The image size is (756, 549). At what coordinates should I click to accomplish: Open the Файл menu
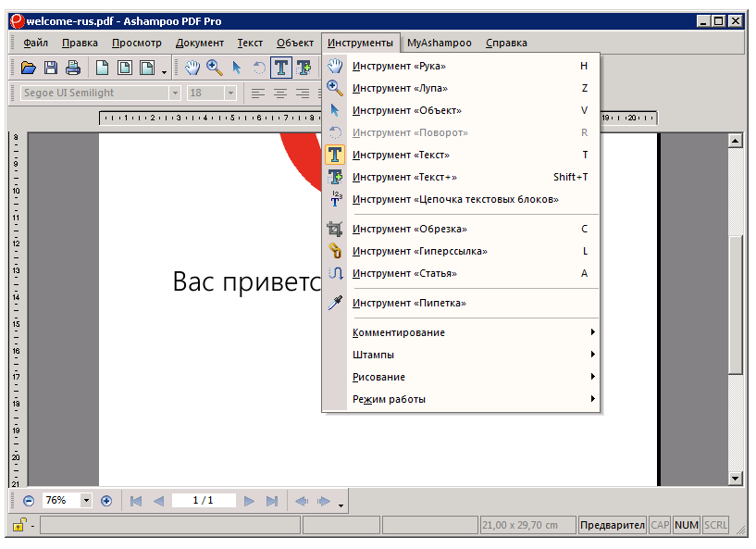click(x=36, y=43)
